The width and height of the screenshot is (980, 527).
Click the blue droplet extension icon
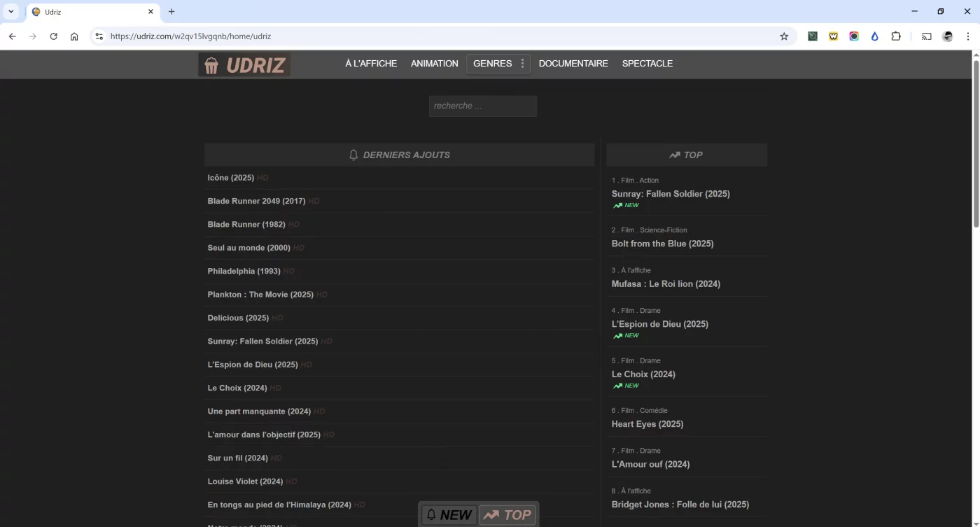(875, 36)
